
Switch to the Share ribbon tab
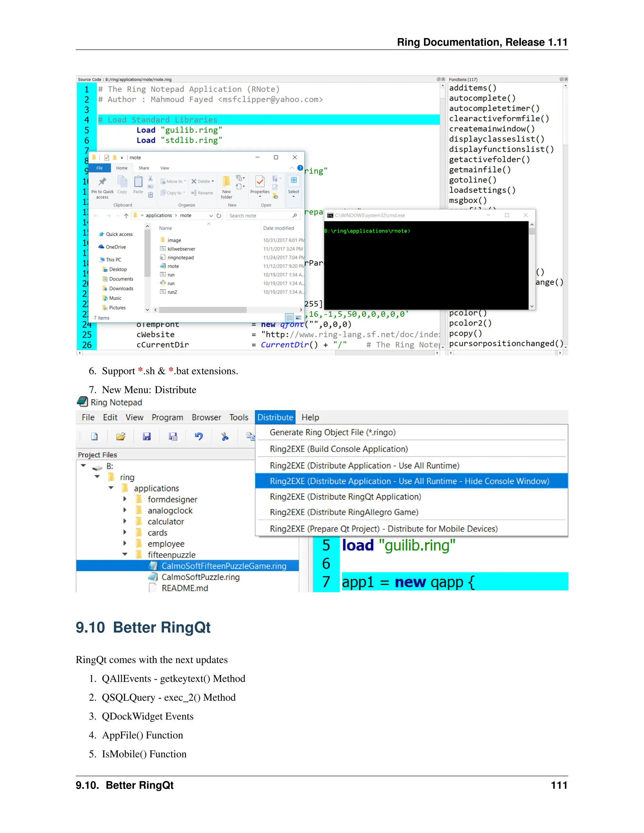[x=144, y=168]
